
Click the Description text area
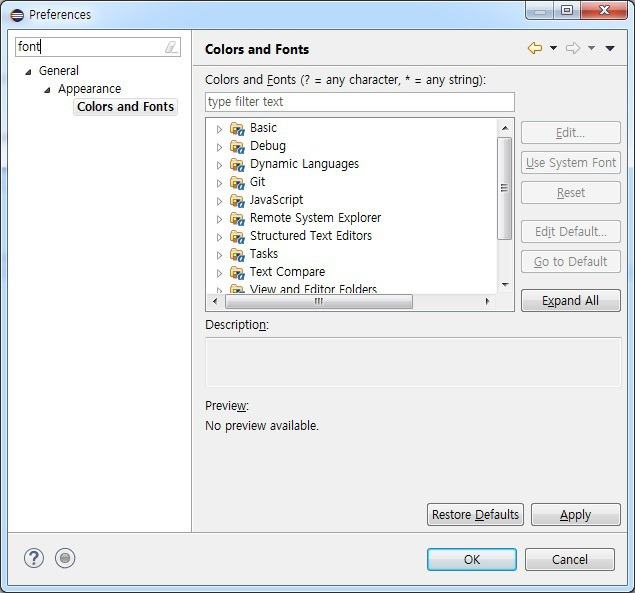coord(413,362)
